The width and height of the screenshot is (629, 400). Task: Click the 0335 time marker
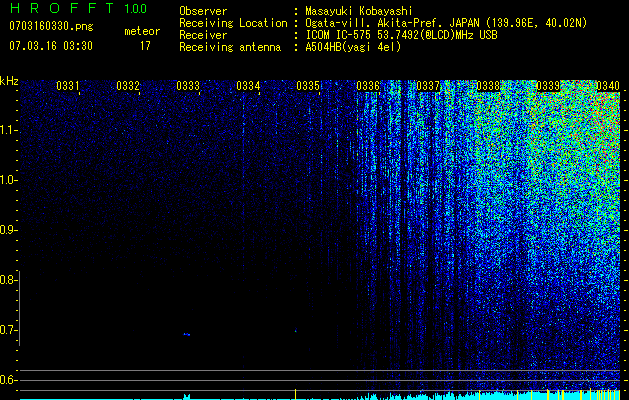coord(308,86)
